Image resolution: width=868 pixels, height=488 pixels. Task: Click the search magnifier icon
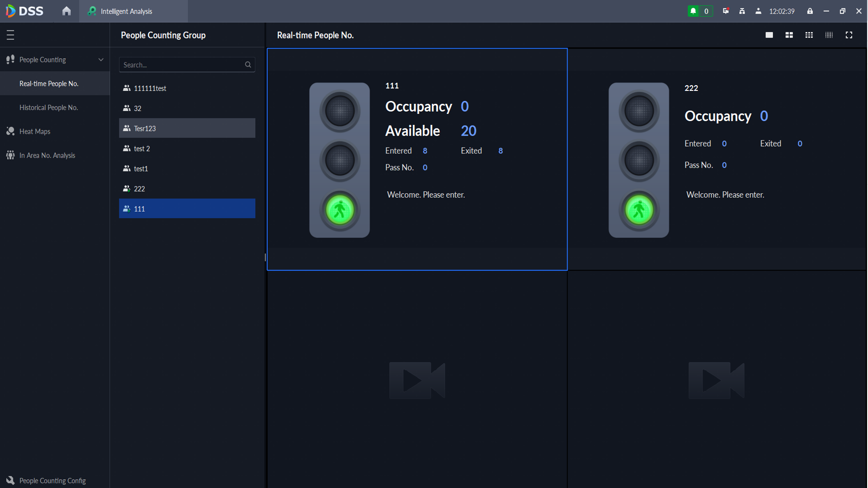(x=248, y=65)
